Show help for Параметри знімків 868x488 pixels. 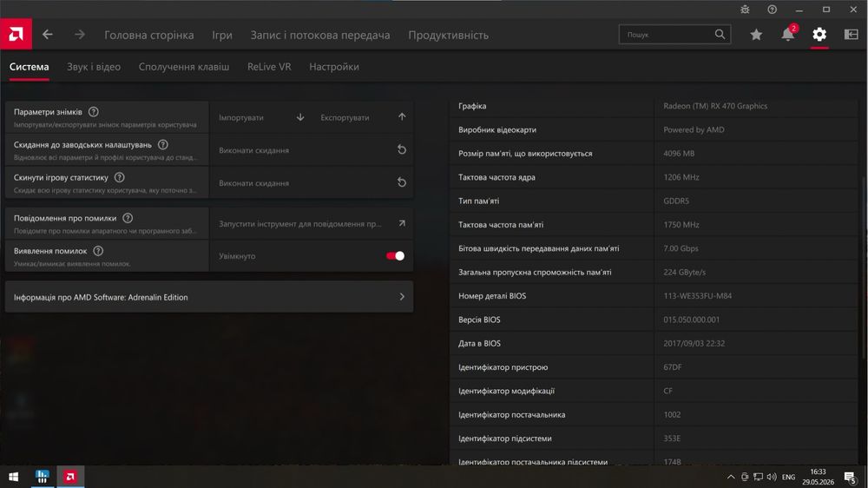(94, 112)
